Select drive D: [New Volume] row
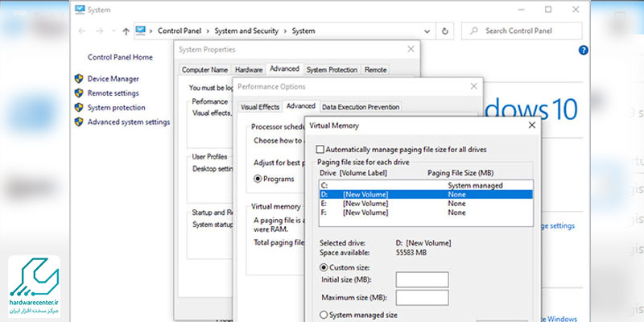The width and height of the screenshot is (644, 322). click(x=426, y=195)
